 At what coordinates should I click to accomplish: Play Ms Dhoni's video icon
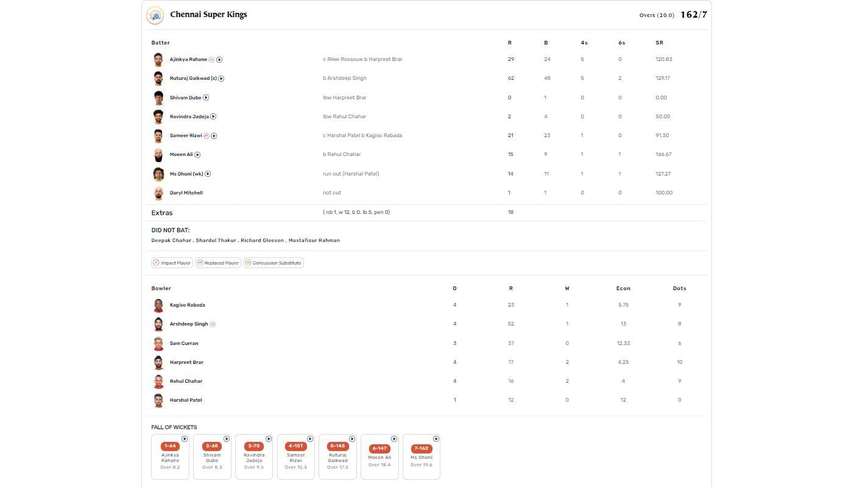208,174
